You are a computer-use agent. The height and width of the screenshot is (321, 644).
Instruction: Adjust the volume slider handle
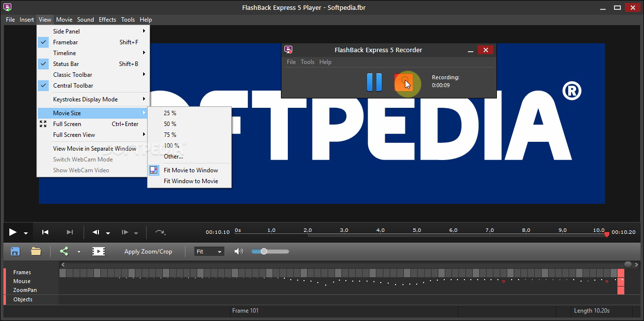click(264, 252)
